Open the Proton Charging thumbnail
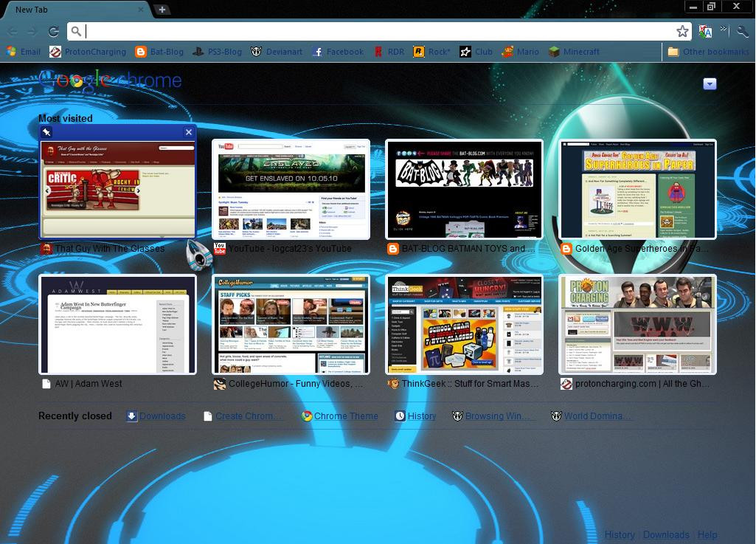756x544 pixels. (637, 324)
